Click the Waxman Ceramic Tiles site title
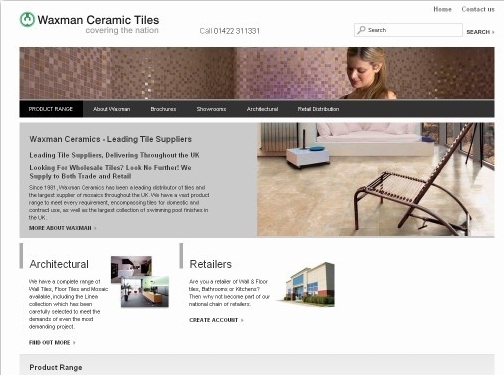Screen dimensions: 504x375 [x=98, y=20]
